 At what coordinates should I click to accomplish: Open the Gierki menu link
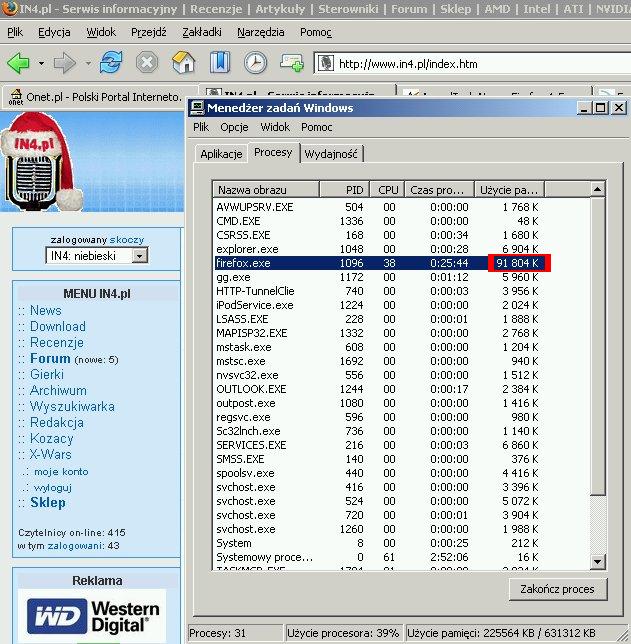click(x=47, y=375)
